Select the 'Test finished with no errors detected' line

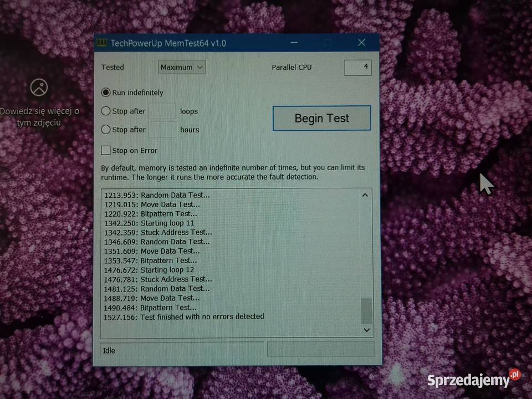184,317
